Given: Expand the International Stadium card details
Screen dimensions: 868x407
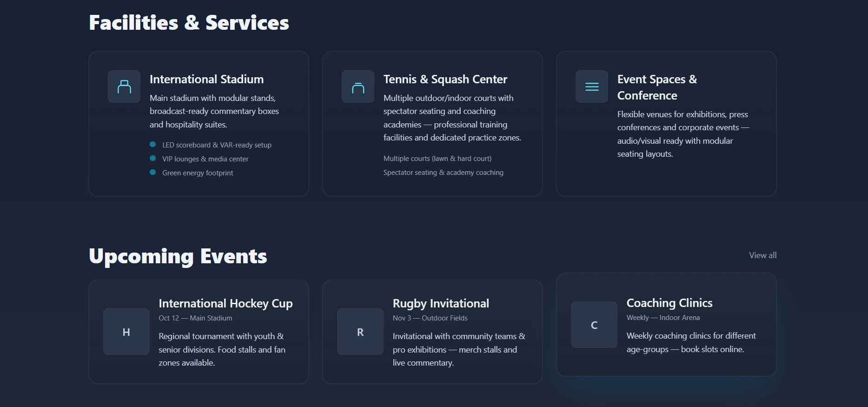Looking at the screenshot, I should [x=199, y=123].
